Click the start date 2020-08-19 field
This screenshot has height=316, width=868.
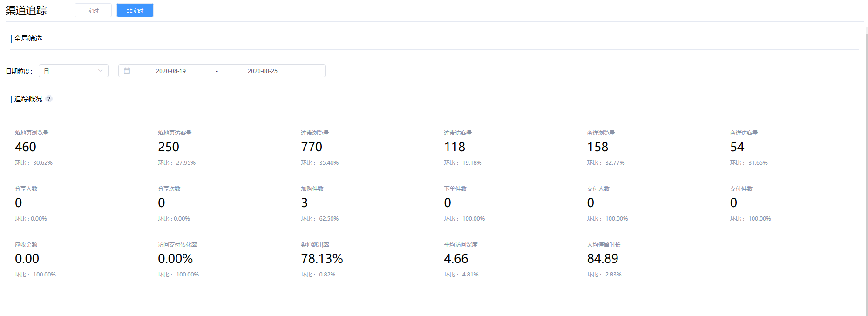171,71
